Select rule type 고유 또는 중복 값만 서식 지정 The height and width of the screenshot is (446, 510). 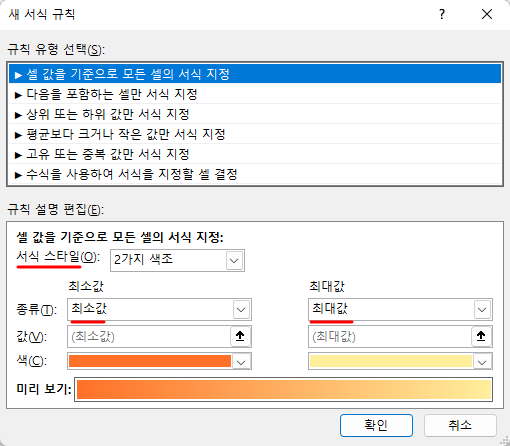coord(255,154)
